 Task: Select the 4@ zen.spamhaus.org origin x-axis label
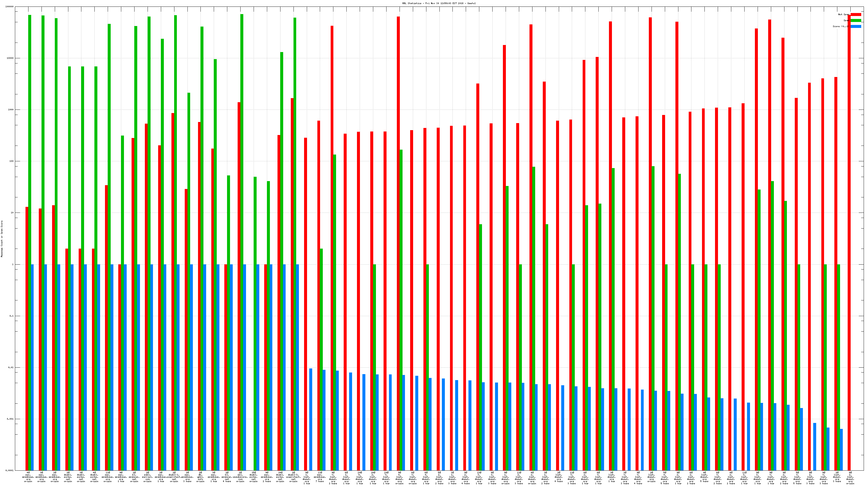pyautogui.click(x=28, y=477)
